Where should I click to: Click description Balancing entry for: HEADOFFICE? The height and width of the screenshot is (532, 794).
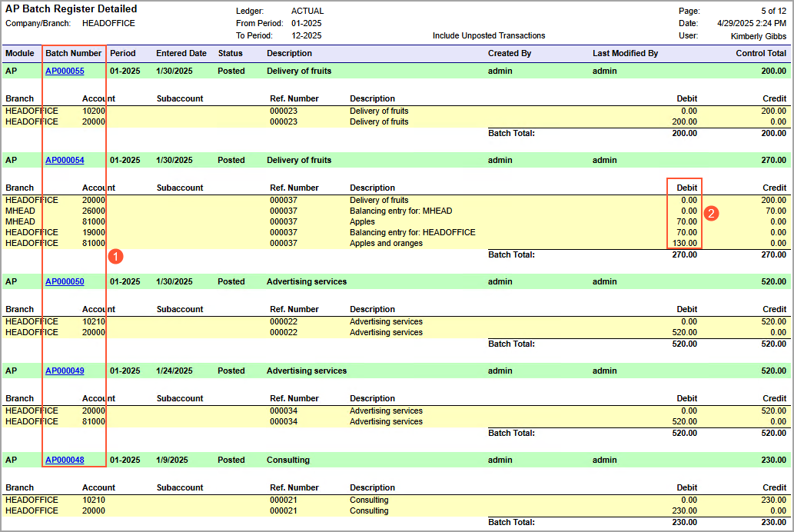413,233
